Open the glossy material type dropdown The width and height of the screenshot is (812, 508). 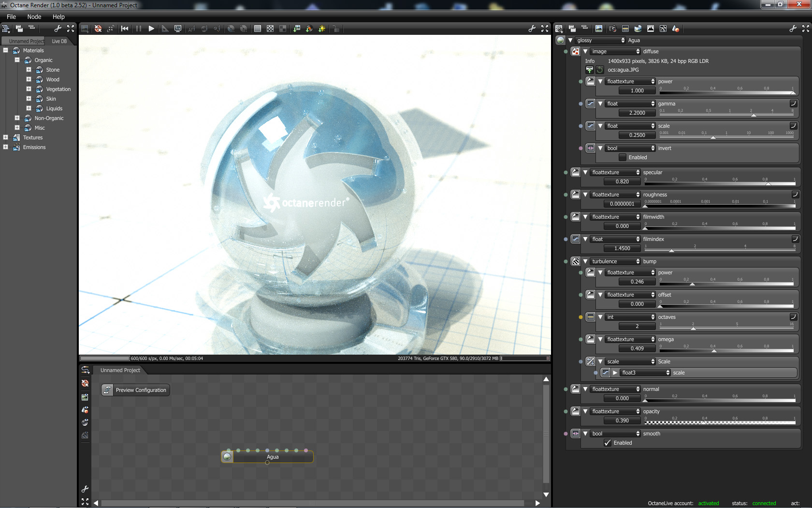pyautogui.click(x=600, y=40)
